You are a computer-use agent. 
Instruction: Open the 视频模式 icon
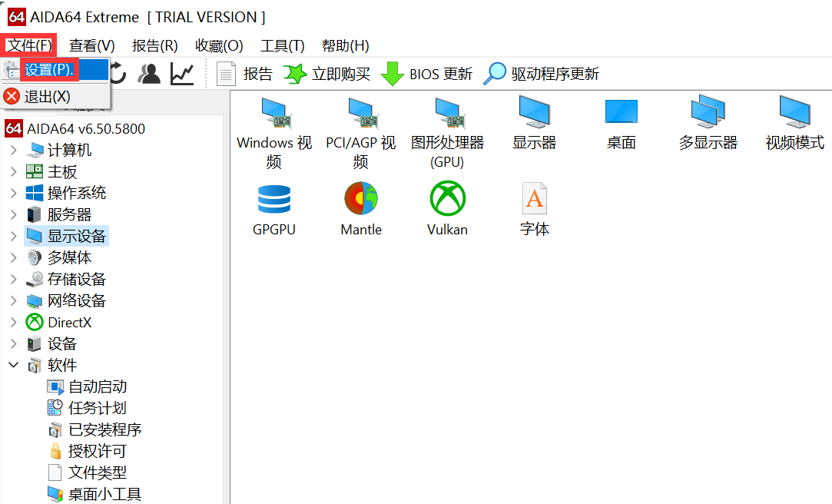[794, 114]
